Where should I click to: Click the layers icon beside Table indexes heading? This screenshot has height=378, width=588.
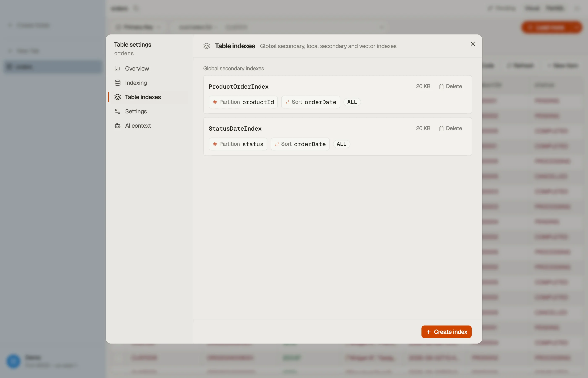tap(207, 46)
